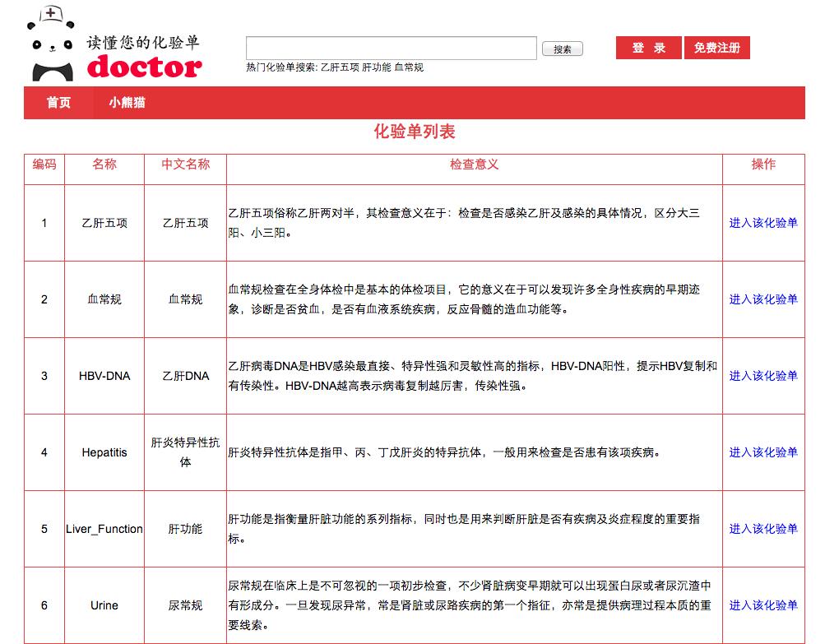Click the 搜索 search button
Screen dimensions: 825x644
click(x=563, y=49)
